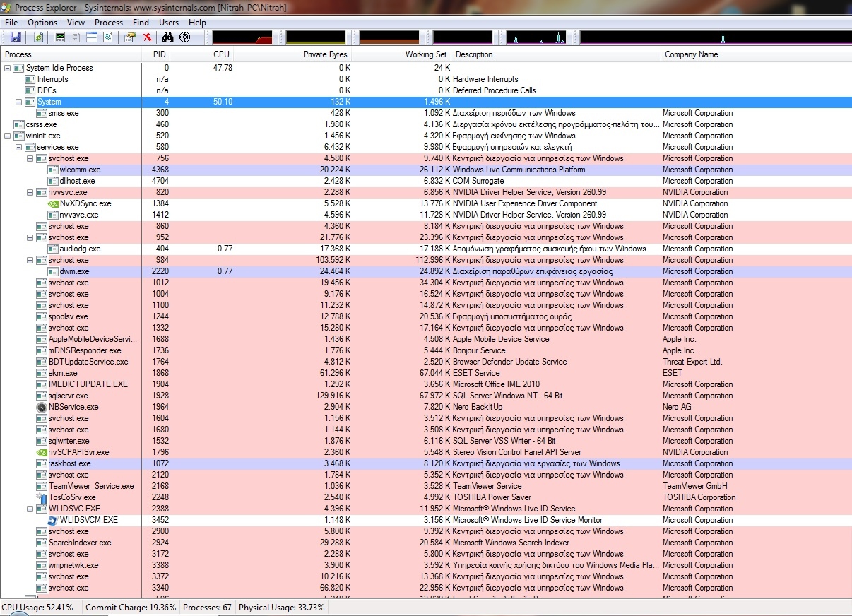Click the NBService.exe Nero icon
The width and height of the screenshot is (852, 616).
[42, 407]
